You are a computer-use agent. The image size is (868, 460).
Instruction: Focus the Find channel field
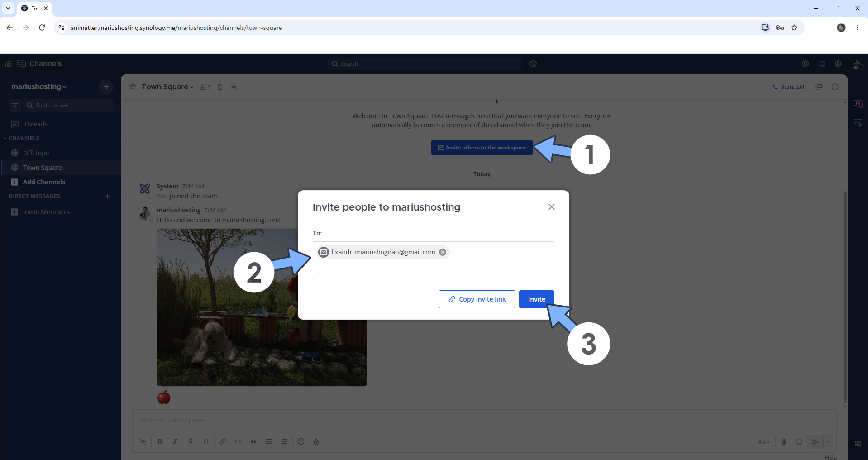pos(68,105)
